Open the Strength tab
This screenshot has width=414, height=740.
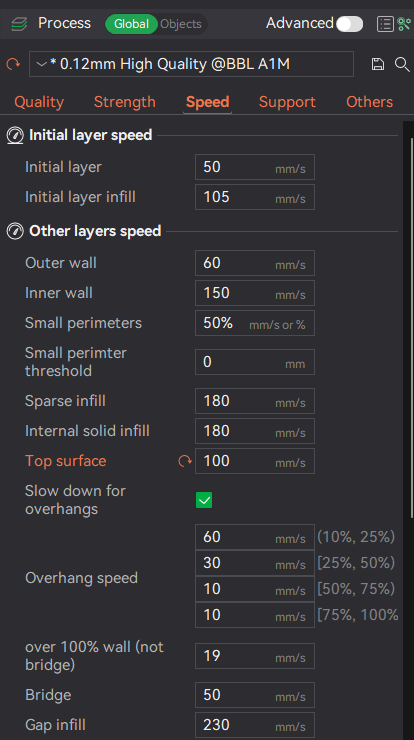[x=125, y=102]
